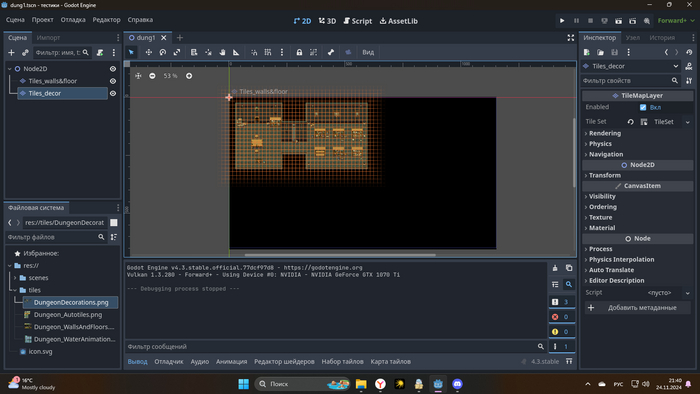The width and height of the screenshot is (700, 394).
Task: Open the Tiles_decor node documentation
Action: click(x=689, y=66)
